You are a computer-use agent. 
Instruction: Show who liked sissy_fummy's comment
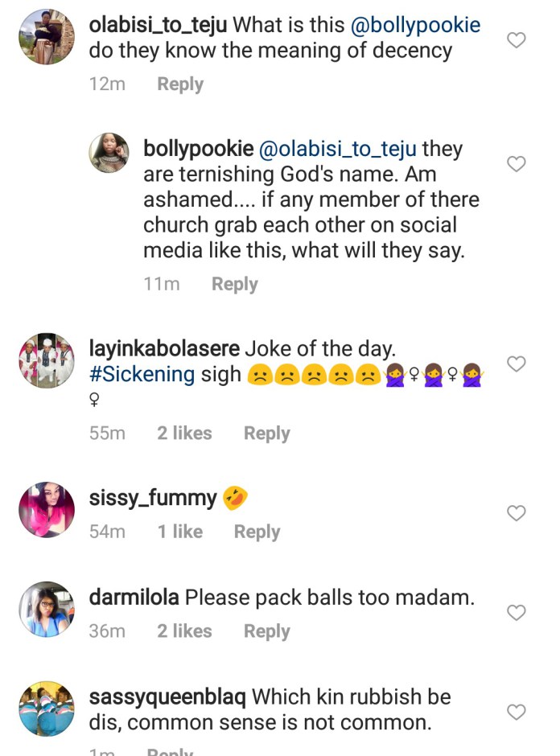[180, 532]
